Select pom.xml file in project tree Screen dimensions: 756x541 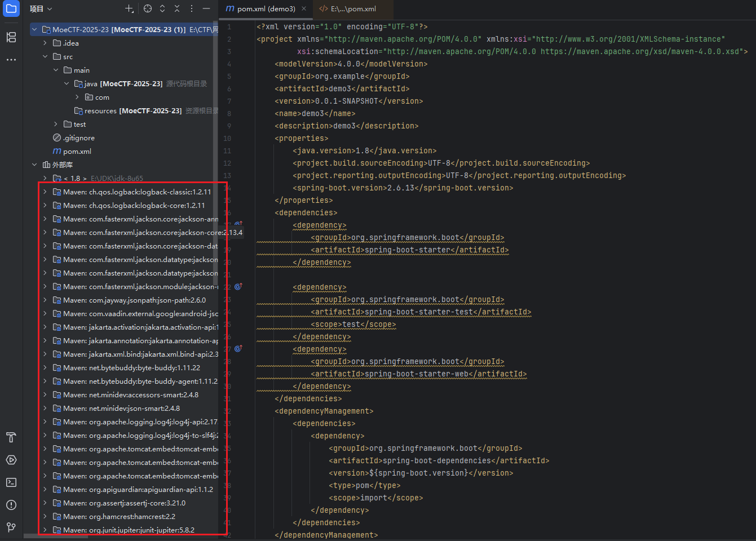tap(77, 151)
